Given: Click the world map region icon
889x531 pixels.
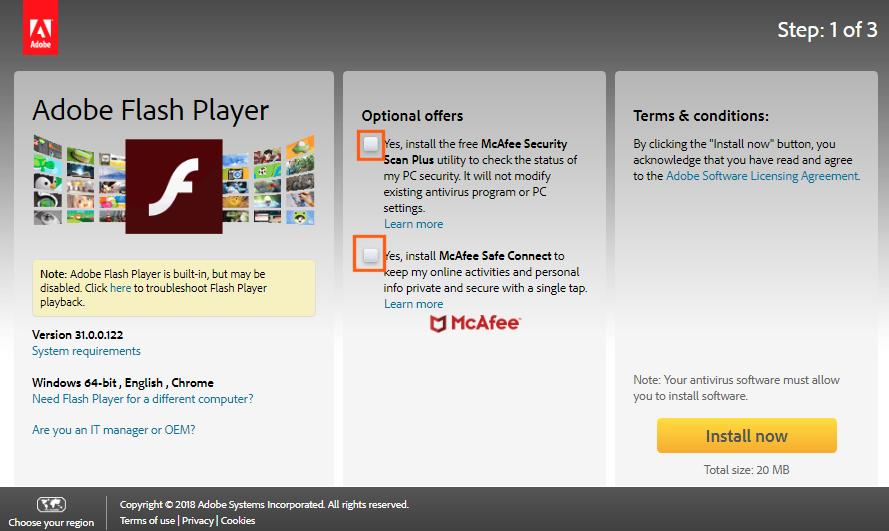Looking at the screenshot, I should (x=51, y=504).
